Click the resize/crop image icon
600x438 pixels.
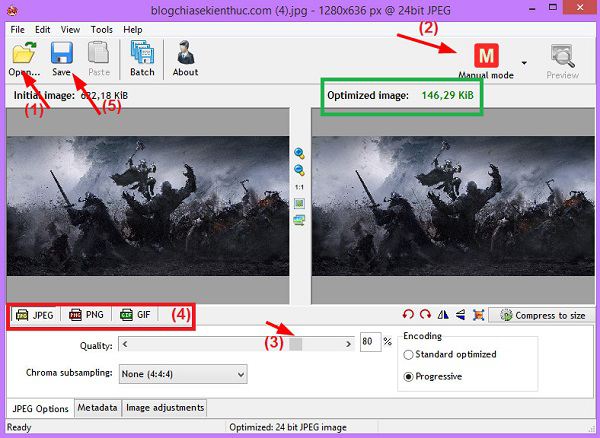pos(478,315)
